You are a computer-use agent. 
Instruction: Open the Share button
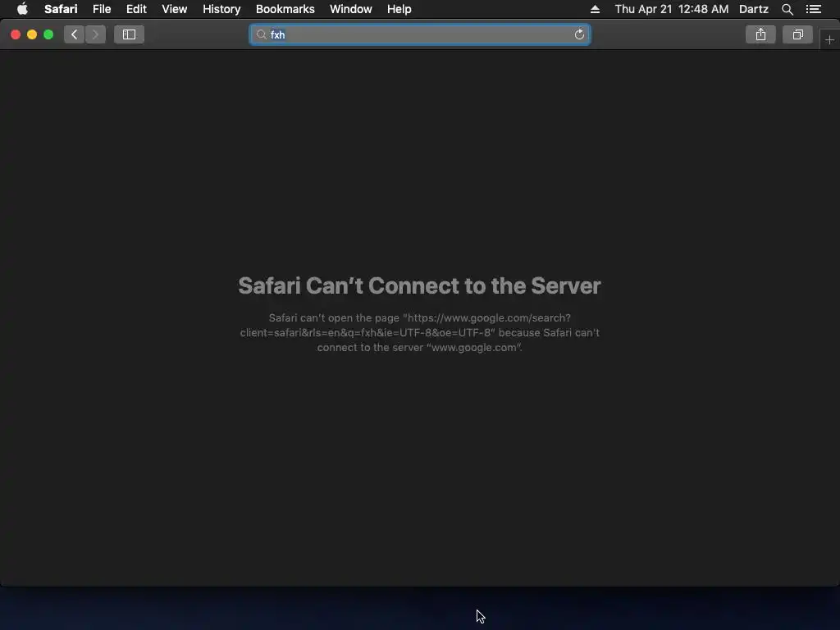pos(760,34)
